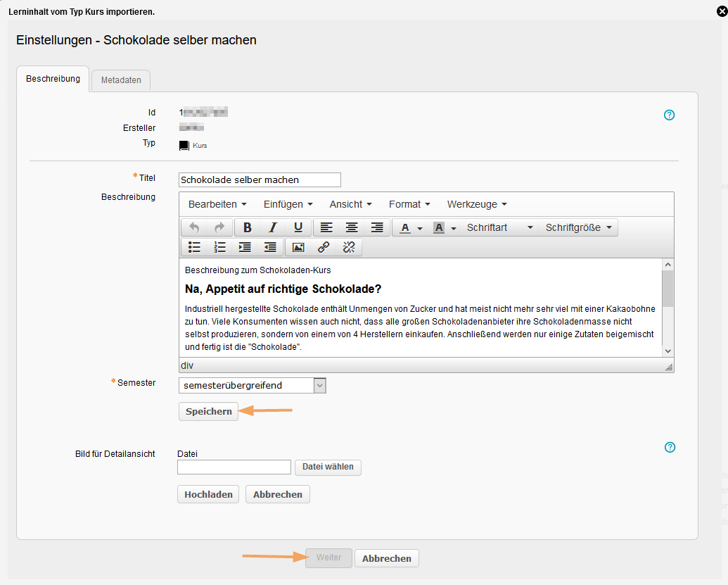Open the Schriftart font dropdown
The height and width of the screenshot is (585, 728).
tap(499, 227)
